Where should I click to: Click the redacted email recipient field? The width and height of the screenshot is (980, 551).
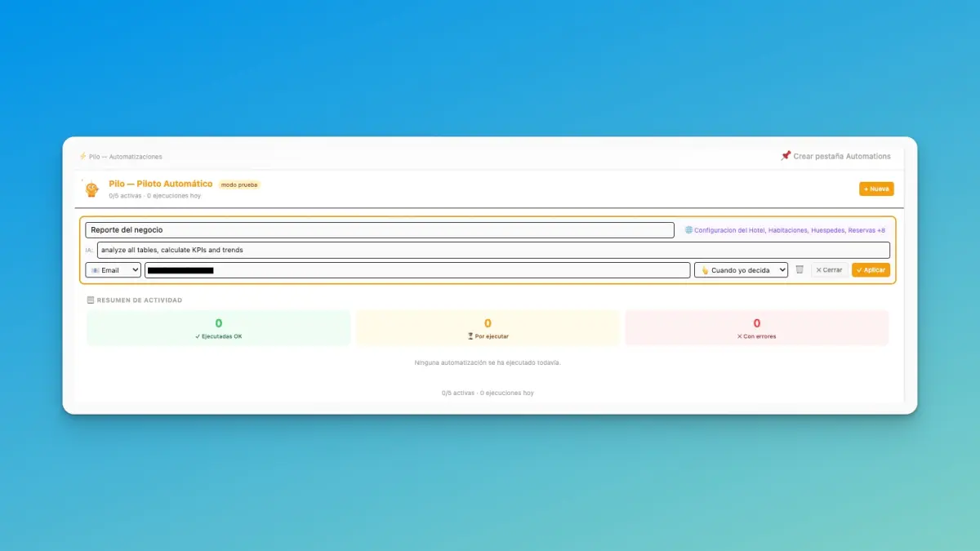point(417,270)
